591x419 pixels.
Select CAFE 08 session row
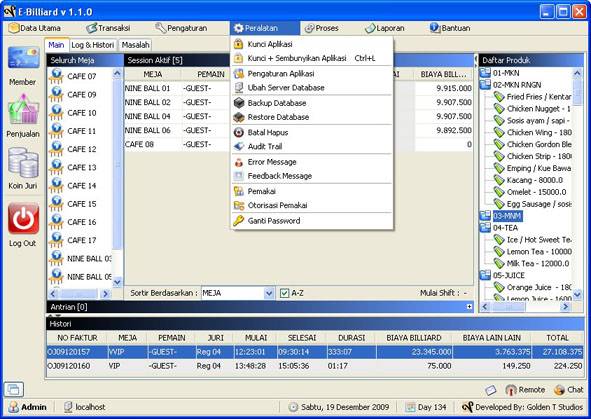[x=298, y=144]
